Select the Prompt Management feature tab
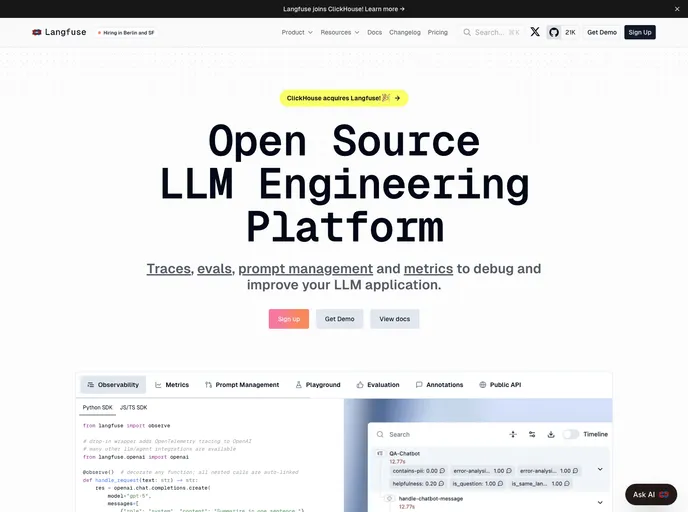 coord(242,385)
